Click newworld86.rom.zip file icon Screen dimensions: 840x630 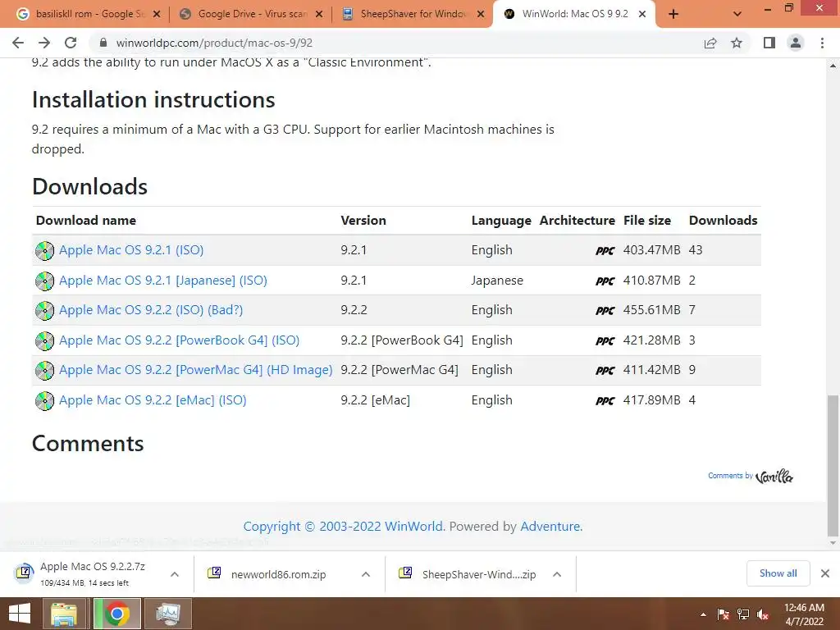tap(214, 573)
